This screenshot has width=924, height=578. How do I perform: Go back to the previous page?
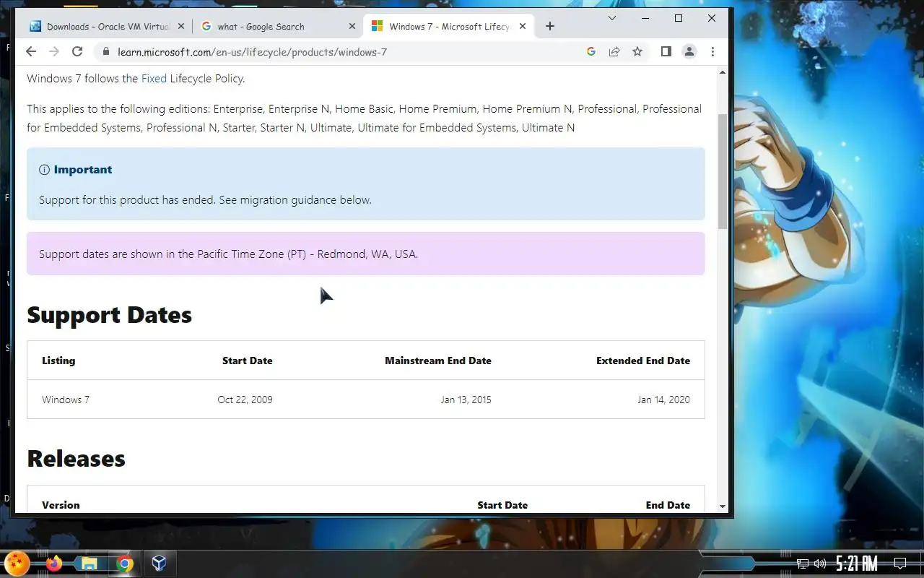[x=30, y=51]
